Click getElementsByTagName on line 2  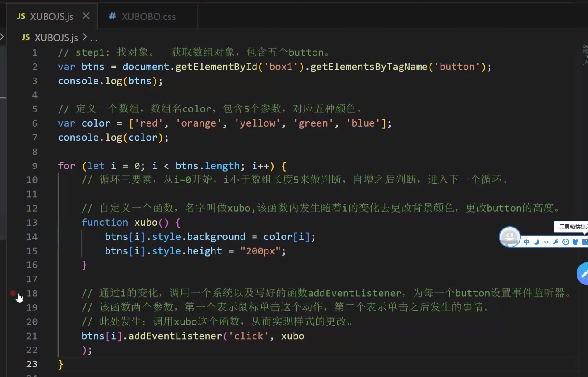[x=369, y=67]
